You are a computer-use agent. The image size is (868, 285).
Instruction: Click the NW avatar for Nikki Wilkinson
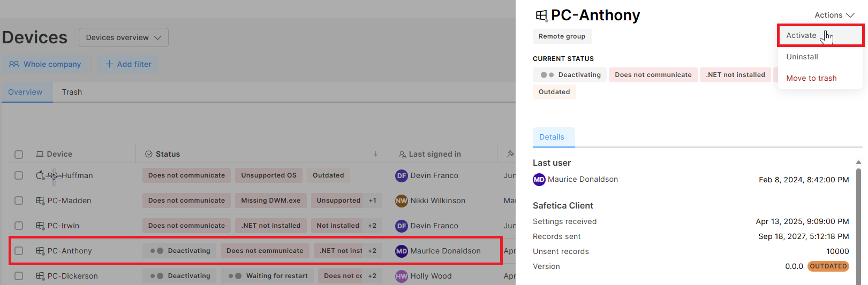[402, 201]
